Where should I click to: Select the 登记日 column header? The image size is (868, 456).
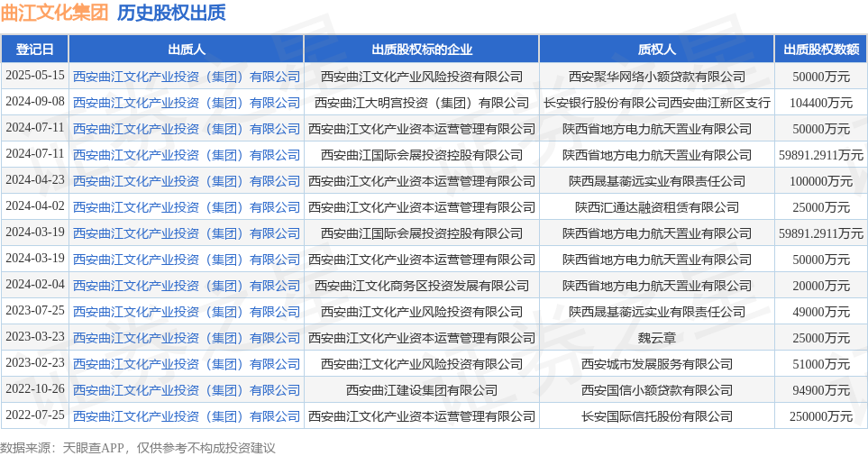tap(34, 50)
